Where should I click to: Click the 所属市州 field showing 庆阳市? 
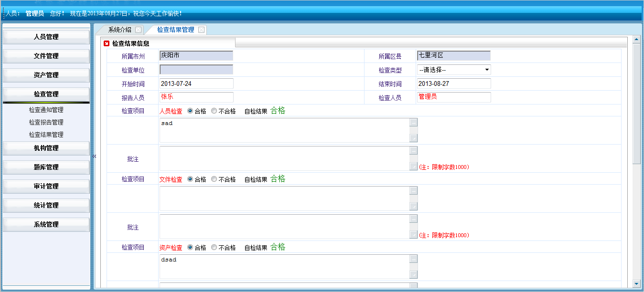pos(196,56)
